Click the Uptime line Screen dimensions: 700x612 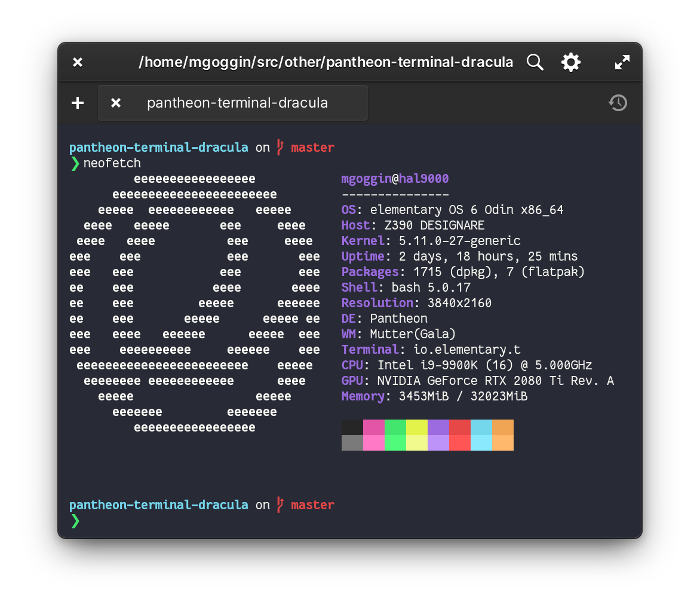[x=459, y=256]
